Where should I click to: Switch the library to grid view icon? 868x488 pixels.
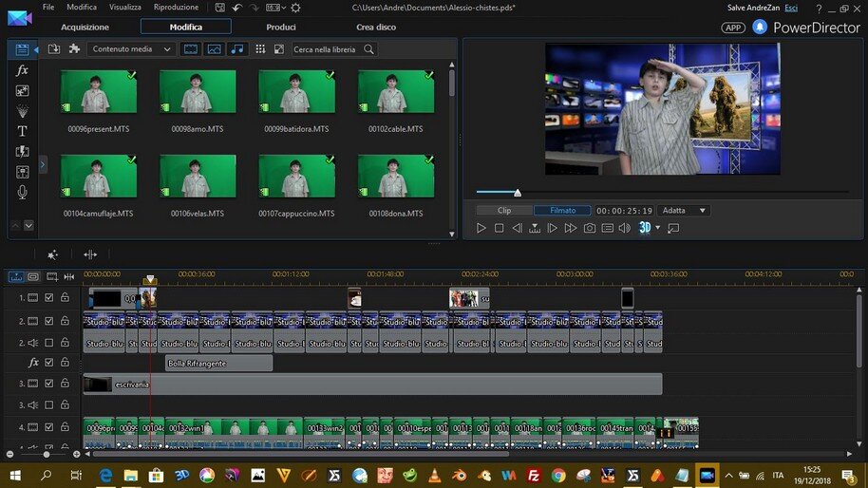[260, 49]
